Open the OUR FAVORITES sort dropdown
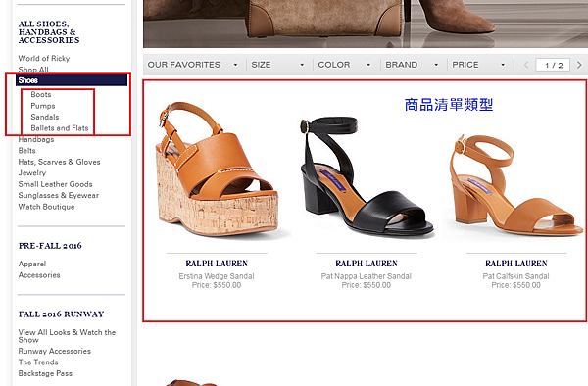Image resolution: width=588 pixels, height=386 pixels. pos(193,65)
